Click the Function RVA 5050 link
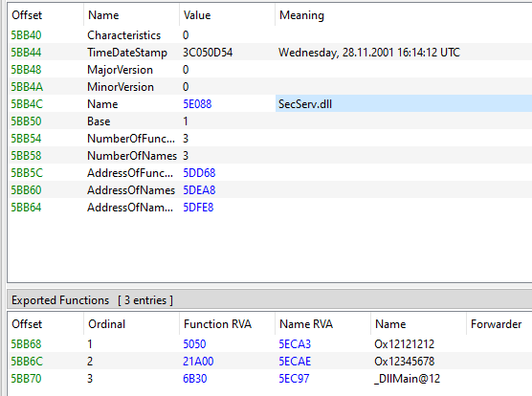The width and height of the screenshot is (532, 396). coord(194,343)
